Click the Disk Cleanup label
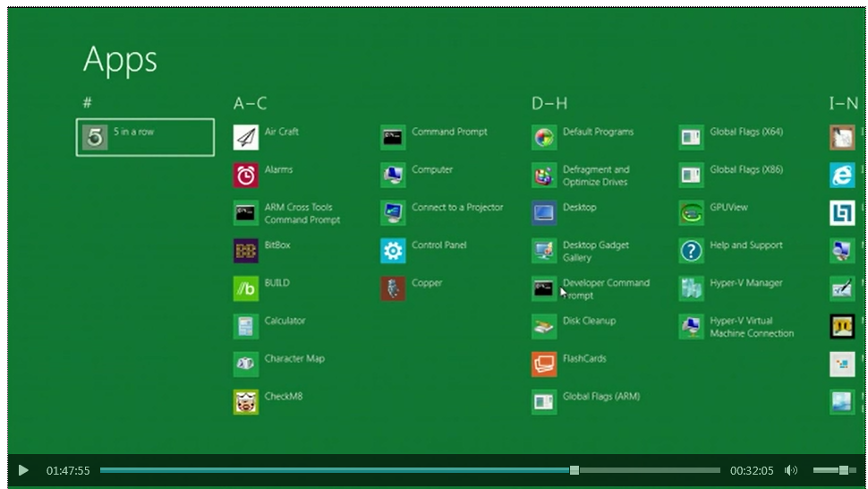 (x=589, y=321)
